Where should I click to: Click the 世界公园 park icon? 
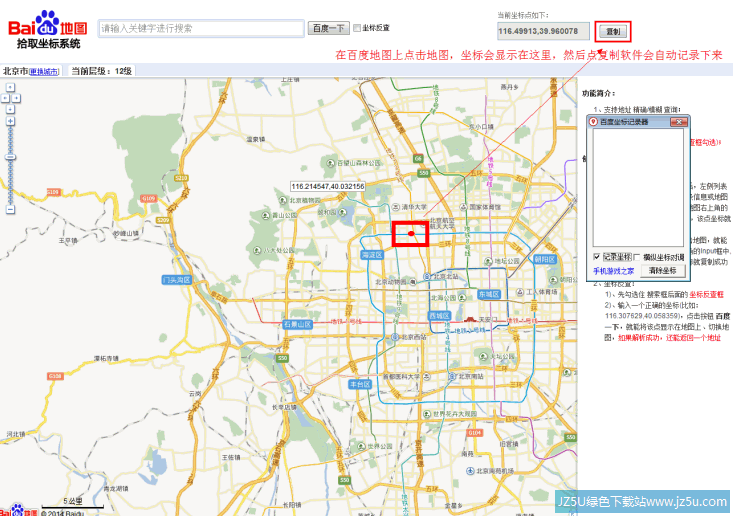point(361,446)
